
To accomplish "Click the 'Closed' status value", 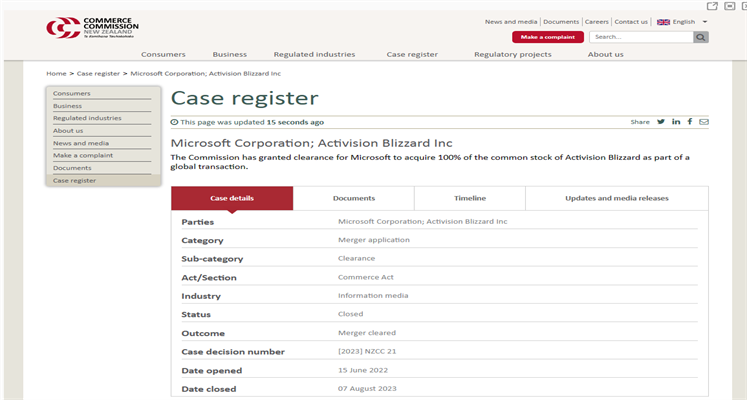I will [351, 314].
